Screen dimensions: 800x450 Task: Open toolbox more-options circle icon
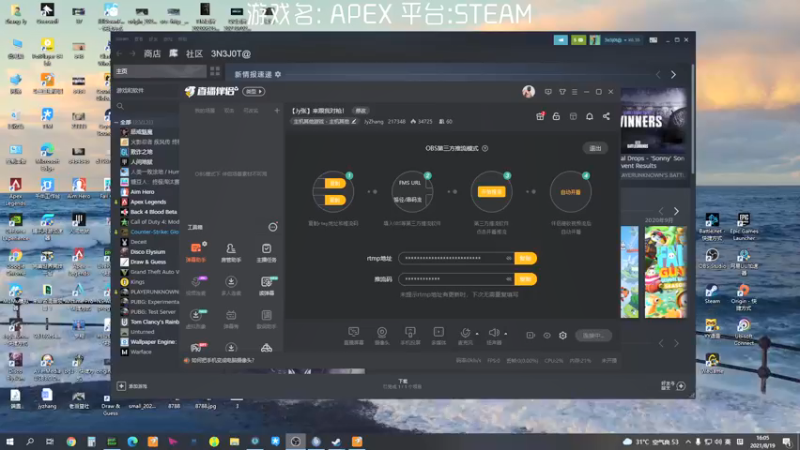(272, 227)
